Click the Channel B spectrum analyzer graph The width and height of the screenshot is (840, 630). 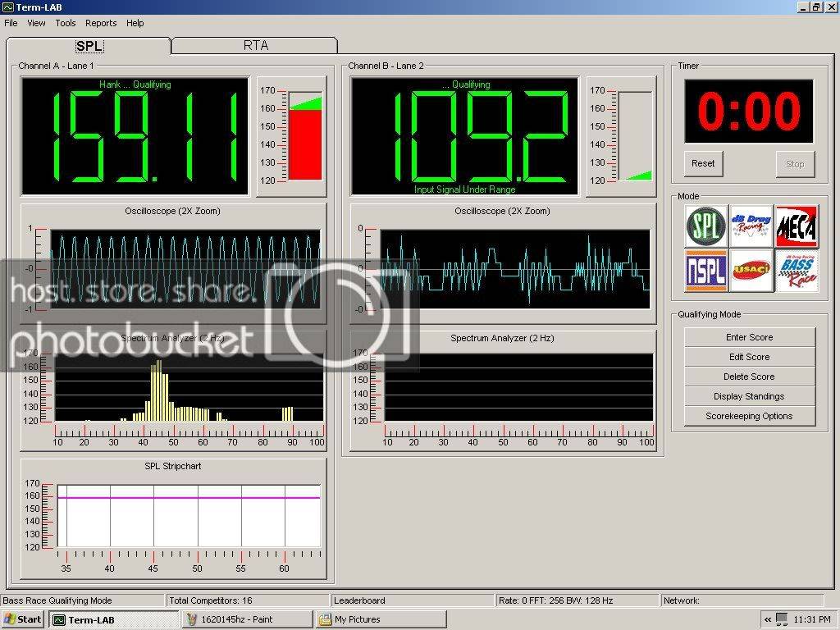518,387
